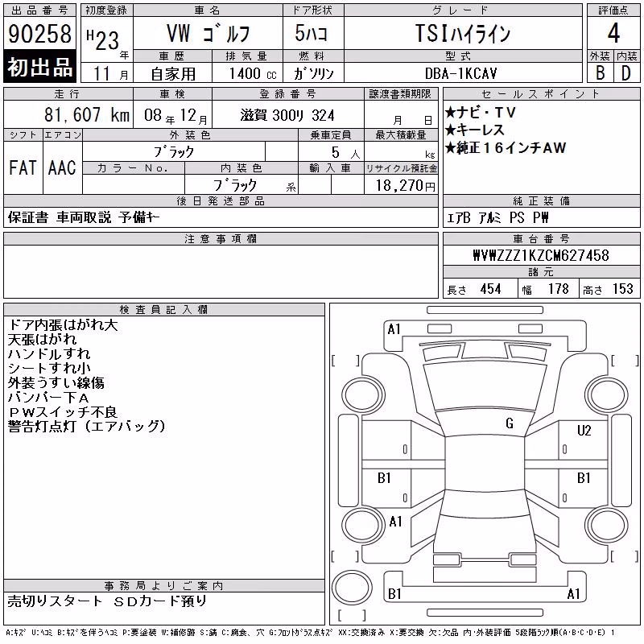644x644 pixels.
Task: Select the overall grade 4 cell
Action: (613, 33)
